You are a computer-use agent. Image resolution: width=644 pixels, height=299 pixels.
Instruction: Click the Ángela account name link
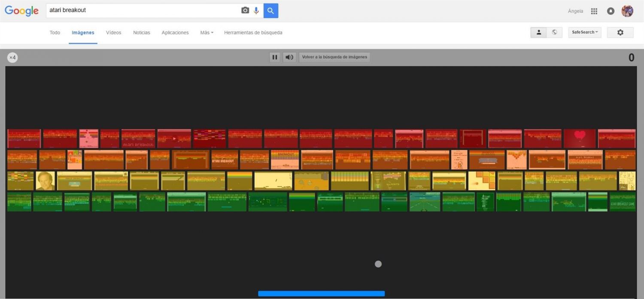tap(575, 11)
